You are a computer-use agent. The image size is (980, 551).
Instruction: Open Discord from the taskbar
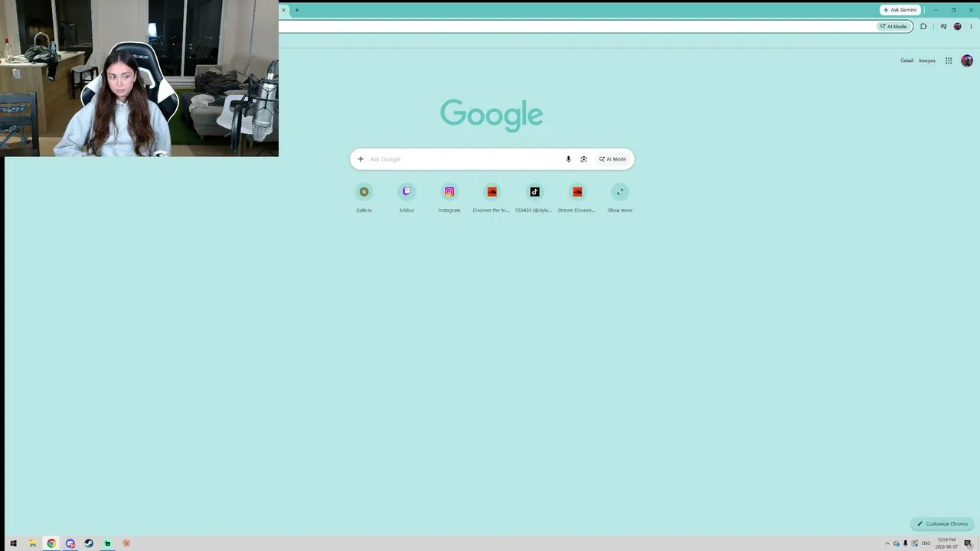(70, 543)
